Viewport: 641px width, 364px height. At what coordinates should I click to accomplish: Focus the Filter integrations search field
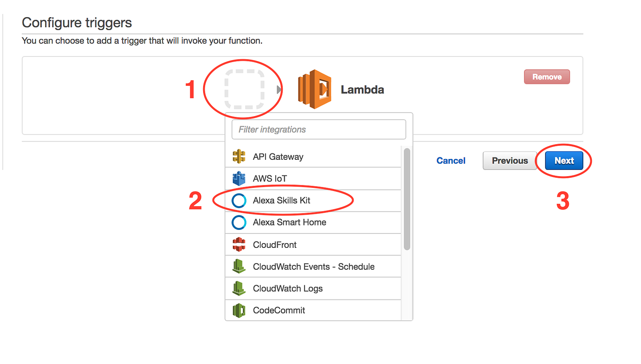pos(318,129)
